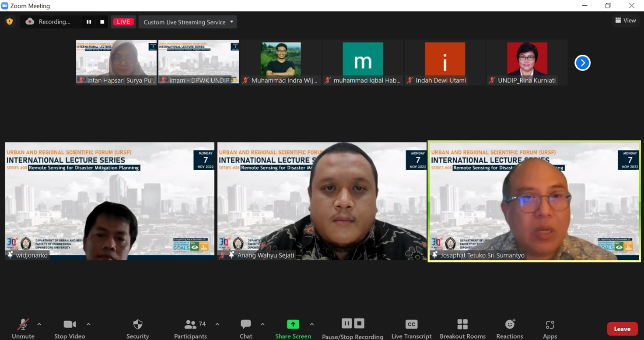The height and width of the screenshot is (340, 644).
Task: Expand audio options arrow beside Unmute
Action: (x=39, y=324)
